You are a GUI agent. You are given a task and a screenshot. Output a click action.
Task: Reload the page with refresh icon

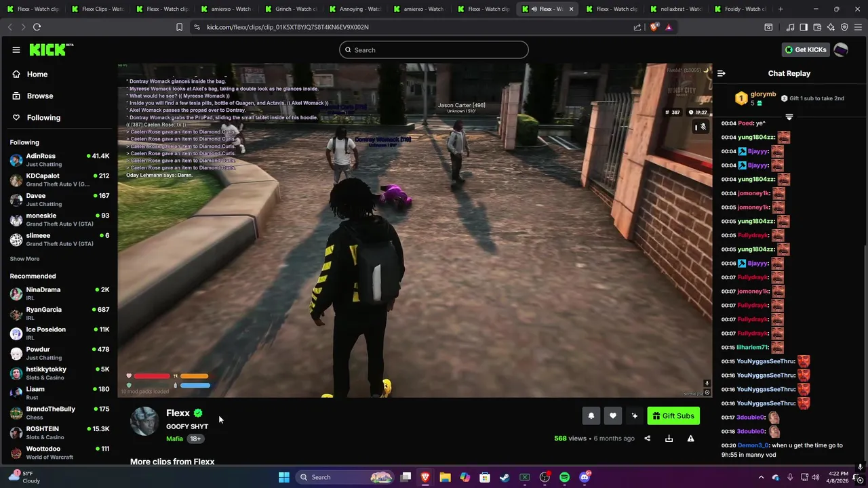point(37,27)
